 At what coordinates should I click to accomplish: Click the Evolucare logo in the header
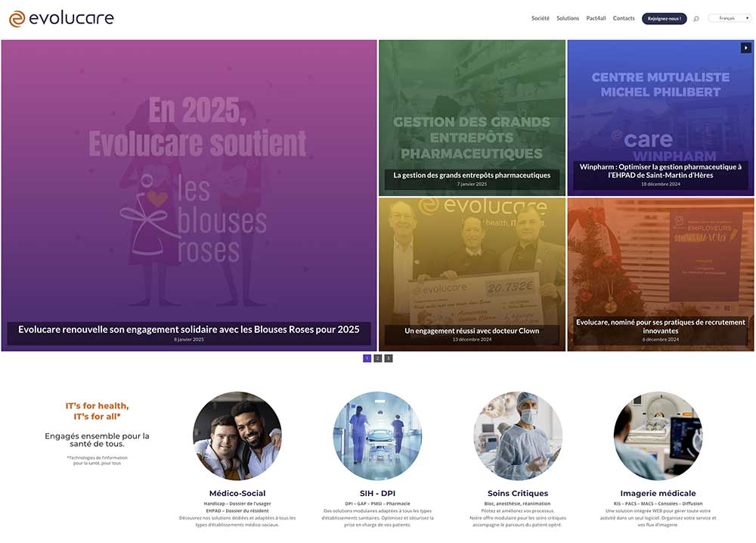tap(61, 18)
